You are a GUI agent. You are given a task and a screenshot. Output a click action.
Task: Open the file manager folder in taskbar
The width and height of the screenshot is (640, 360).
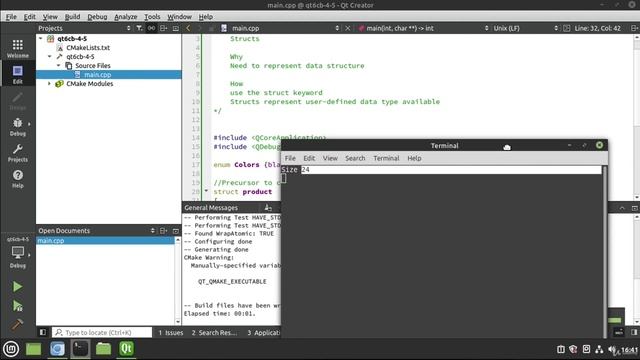pyautogui.click(x=103, y=349)
